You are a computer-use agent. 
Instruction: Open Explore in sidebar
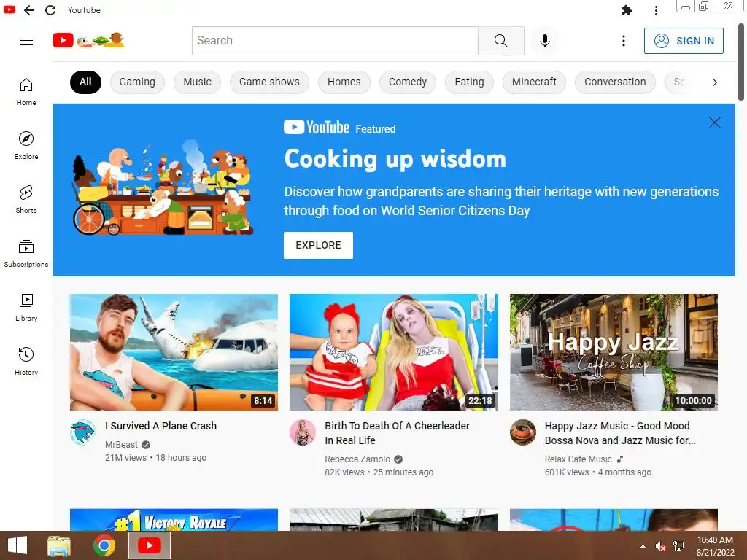point(26,145)
